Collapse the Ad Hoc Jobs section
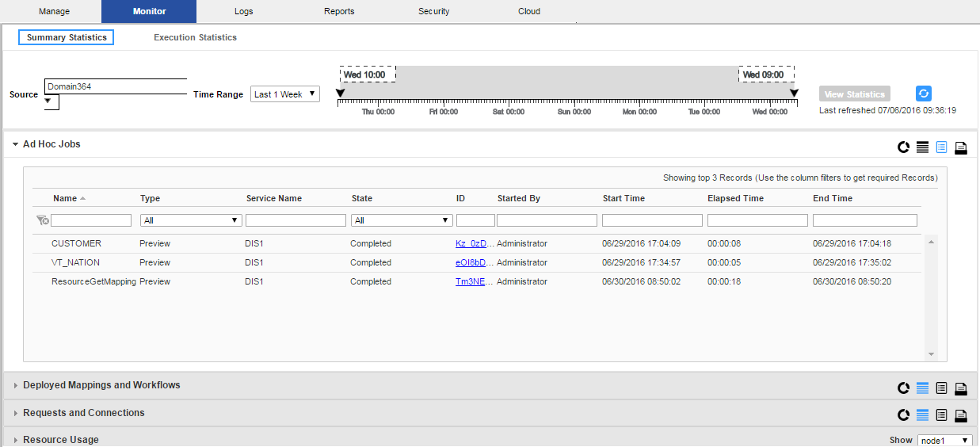980x447 pixels. (x=15, y=145)
